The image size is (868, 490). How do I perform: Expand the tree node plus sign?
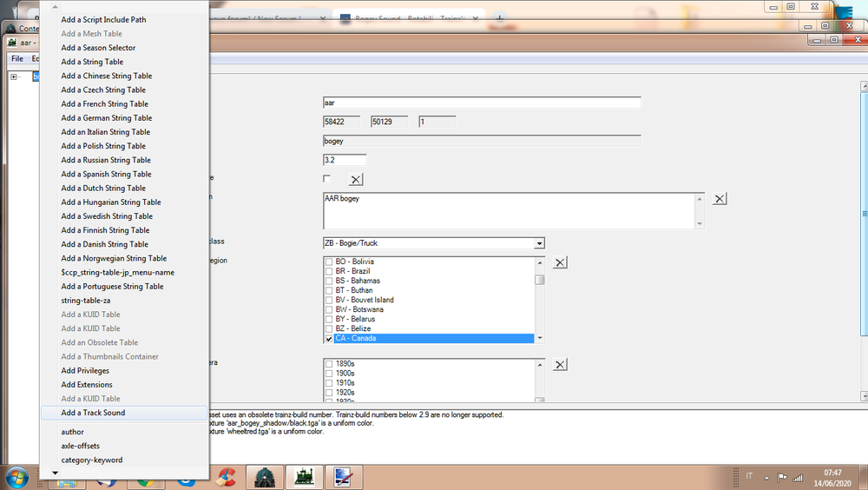click(14, 76)
